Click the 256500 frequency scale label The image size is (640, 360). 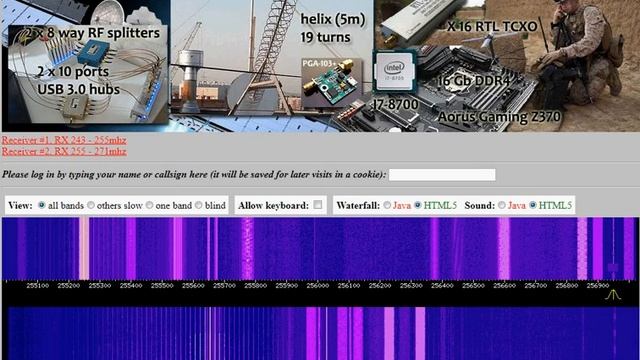click(x=473, y=286)
